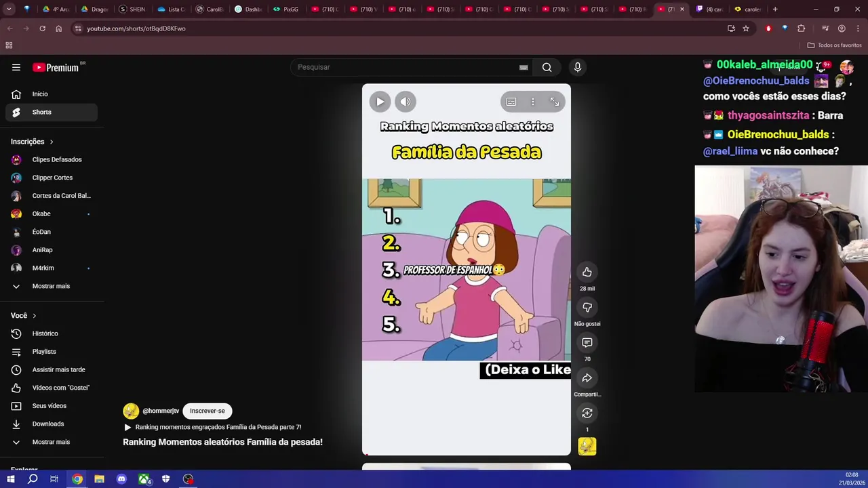
Task: Mute the Short's volume
Action: click(x=406, y=102)
